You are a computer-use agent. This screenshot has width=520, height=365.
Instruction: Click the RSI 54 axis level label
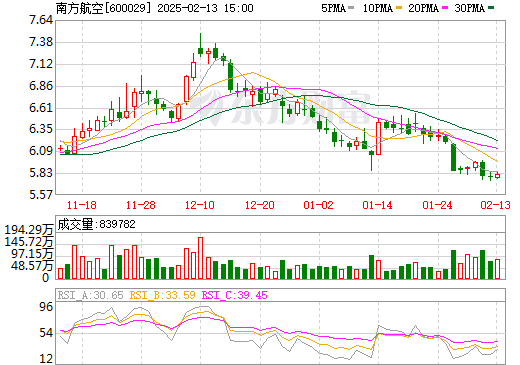click(46, 333)
